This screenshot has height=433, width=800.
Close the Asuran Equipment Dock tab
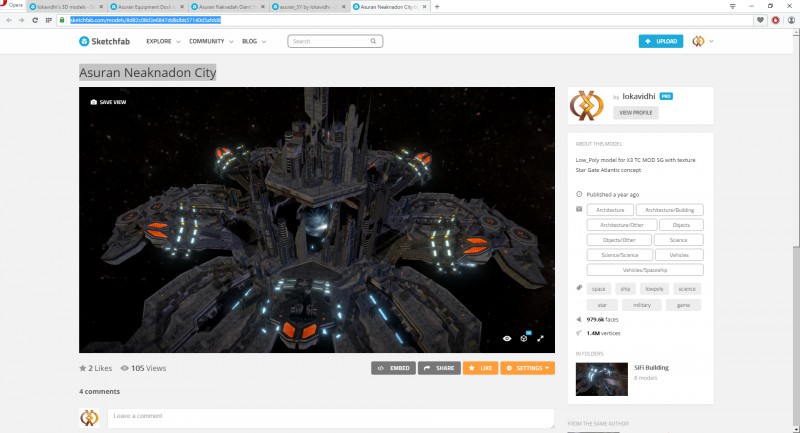[x=182, y=7]
